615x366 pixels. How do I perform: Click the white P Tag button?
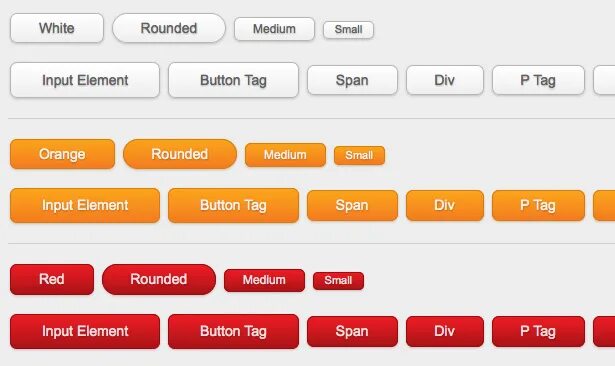[x=538, y=80]
